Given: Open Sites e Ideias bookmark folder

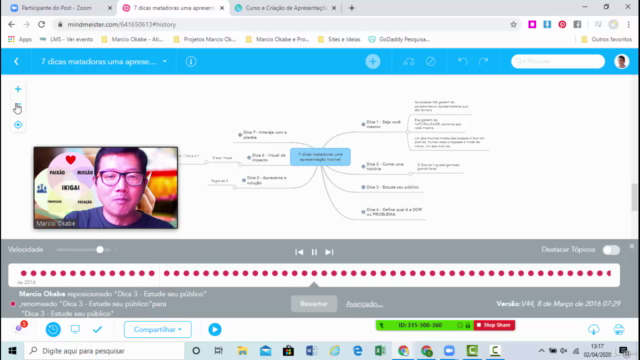Looking at the screenshot, I should [x=339, y=40].
